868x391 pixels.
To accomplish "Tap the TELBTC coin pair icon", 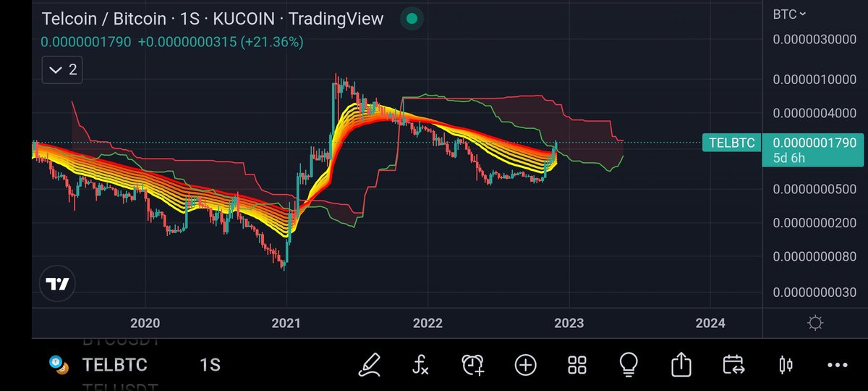I will point(58,365).
